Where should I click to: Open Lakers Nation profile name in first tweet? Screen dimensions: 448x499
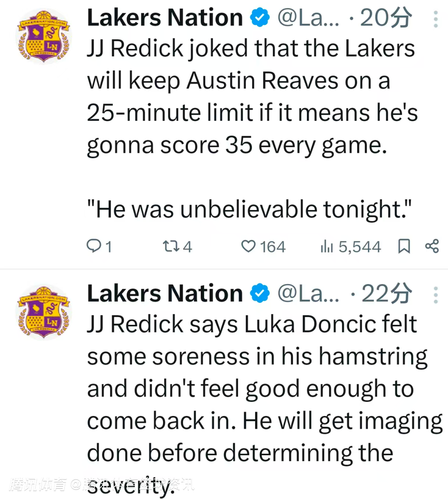[165, 18]
